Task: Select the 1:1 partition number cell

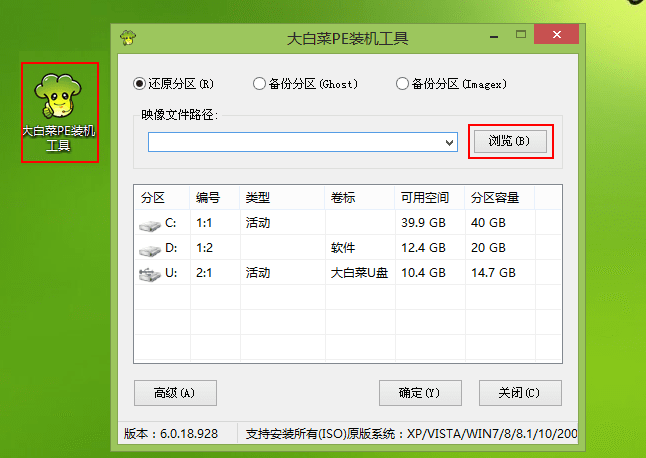Action: (x=204, y=223)
